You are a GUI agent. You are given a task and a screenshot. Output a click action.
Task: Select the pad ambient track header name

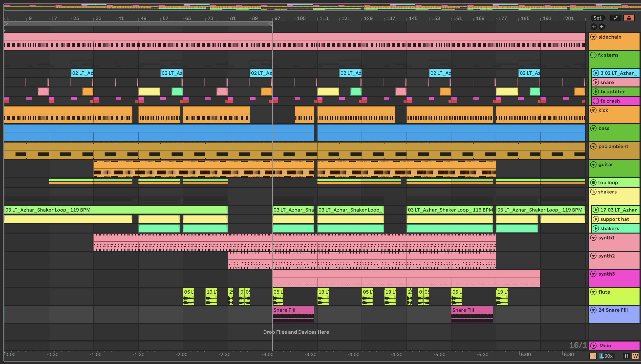pyautogui.click(x=613, y=146)
